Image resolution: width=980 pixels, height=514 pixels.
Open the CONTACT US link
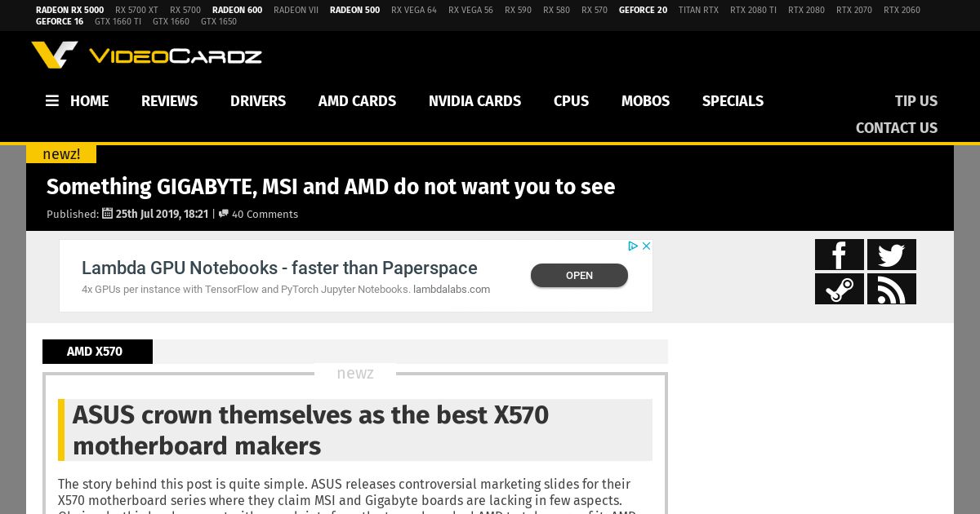click(x=897, y=128)
